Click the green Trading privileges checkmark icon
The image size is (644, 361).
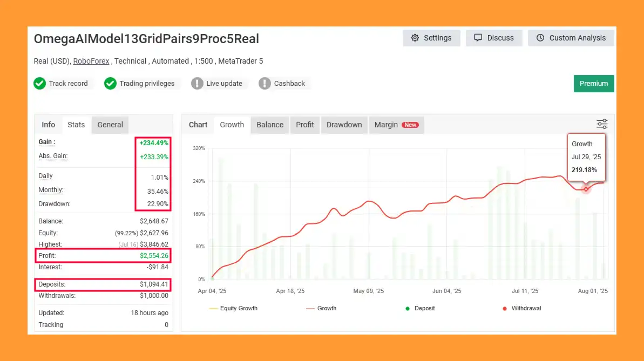tap(110, 84)
